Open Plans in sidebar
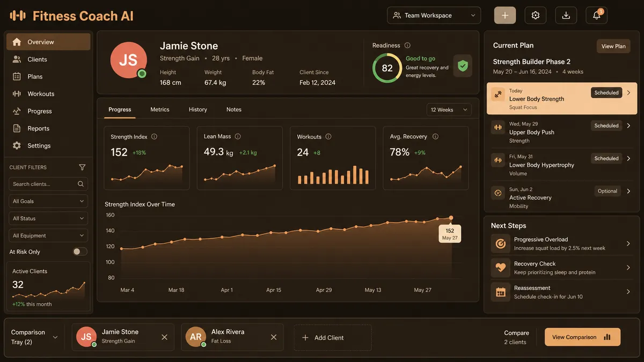644x362 pixels. pyautogui.click(x=48, y=77)
